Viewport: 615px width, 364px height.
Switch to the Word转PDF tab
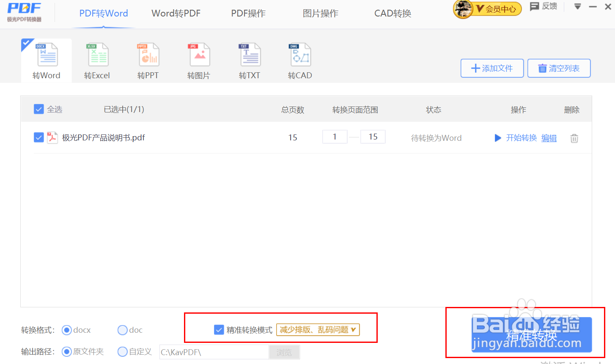176,13
